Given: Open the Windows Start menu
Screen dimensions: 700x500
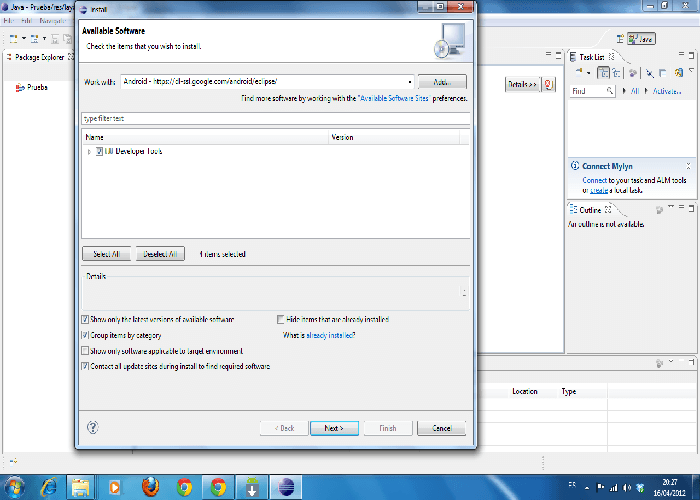Looking at the screenshot, I should pos(13,488).
